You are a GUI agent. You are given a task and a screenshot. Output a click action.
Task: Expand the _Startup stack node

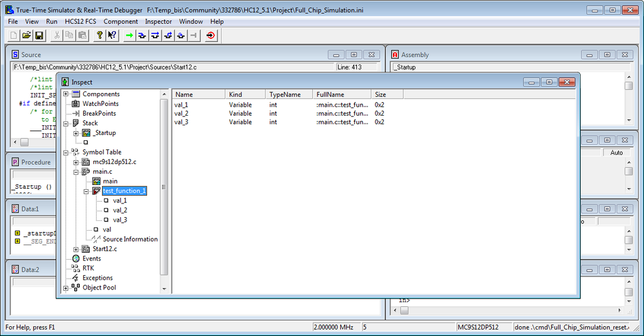point(76,133)
